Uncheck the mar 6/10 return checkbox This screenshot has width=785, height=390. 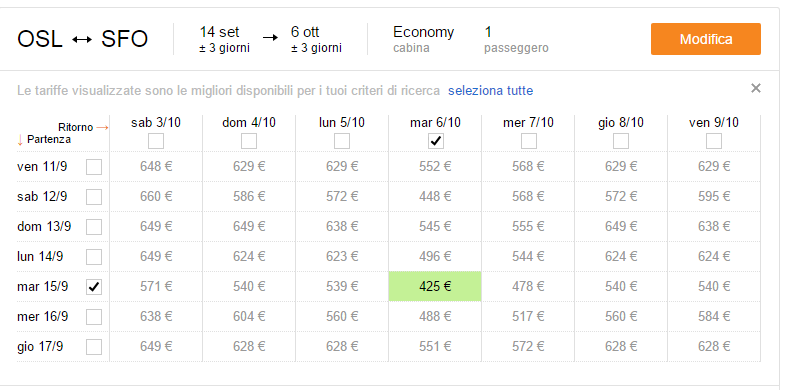click(436, 142)
